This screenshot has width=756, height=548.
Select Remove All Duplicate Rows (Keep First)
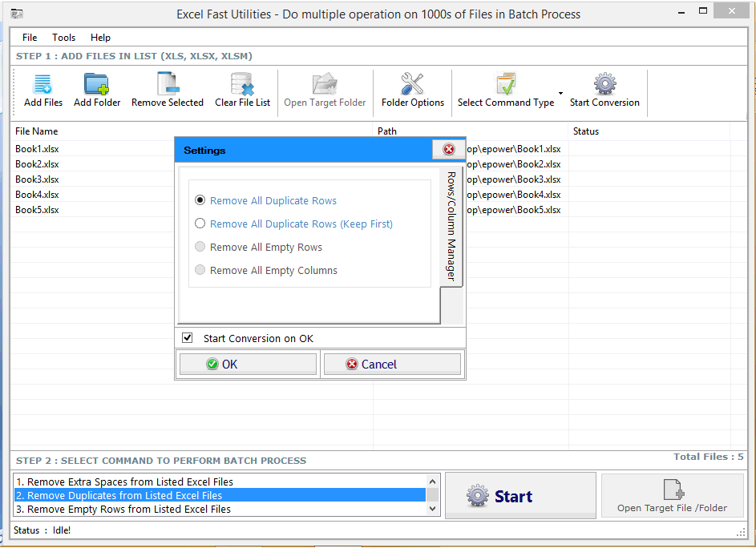(200, 224)
